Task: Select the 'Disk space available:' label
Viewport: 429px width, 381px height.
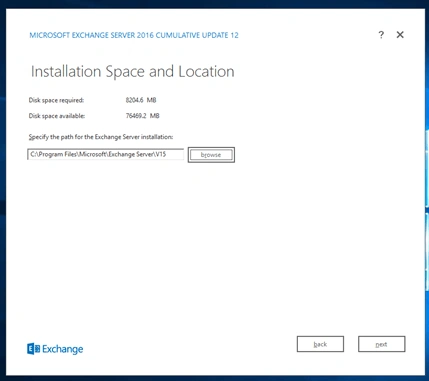Action: tap(57, 116)
